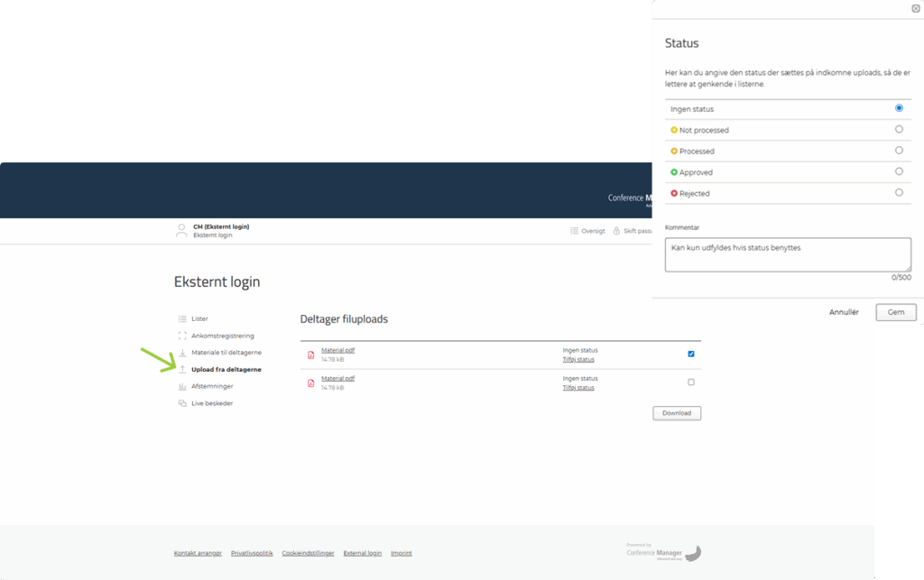
Task: Open the second Material.pdf file link
Action: click(337, 379)
